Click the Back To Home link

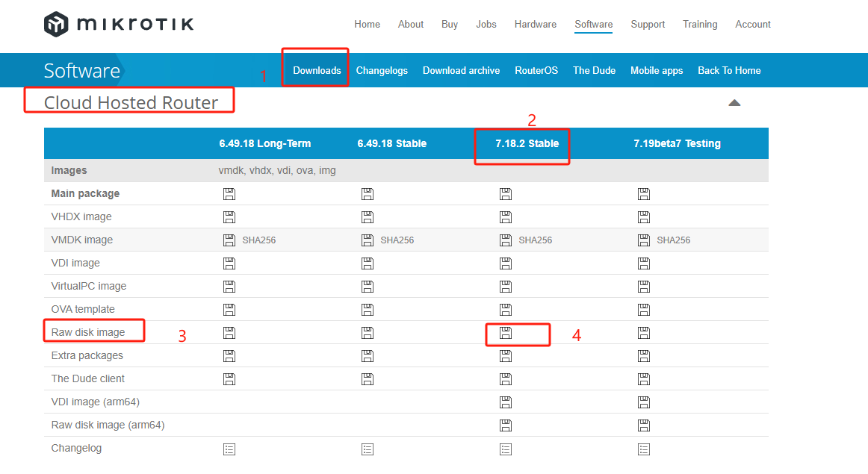729,70
